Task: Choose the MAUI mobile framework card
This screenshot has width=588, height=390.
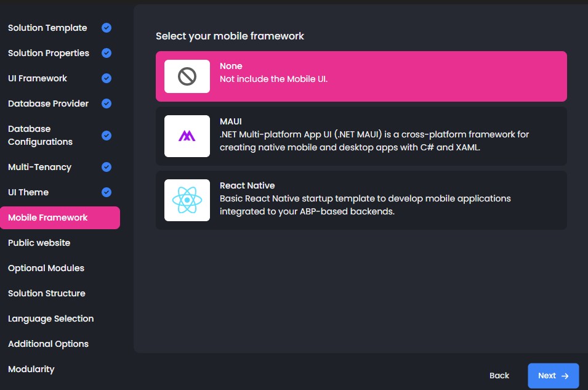Action: 361,136
